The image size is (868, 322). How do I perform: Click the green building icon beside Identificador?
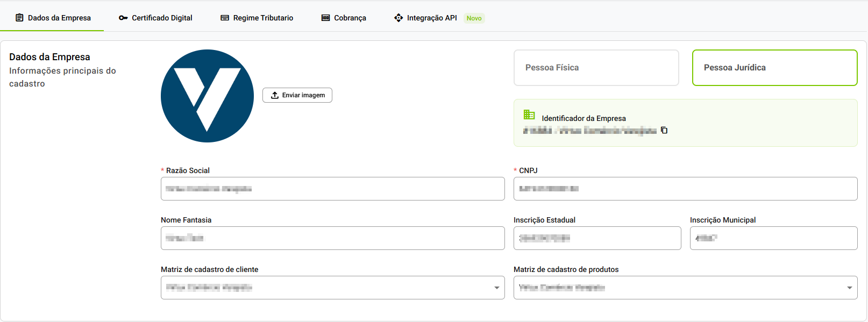point(529,115)
